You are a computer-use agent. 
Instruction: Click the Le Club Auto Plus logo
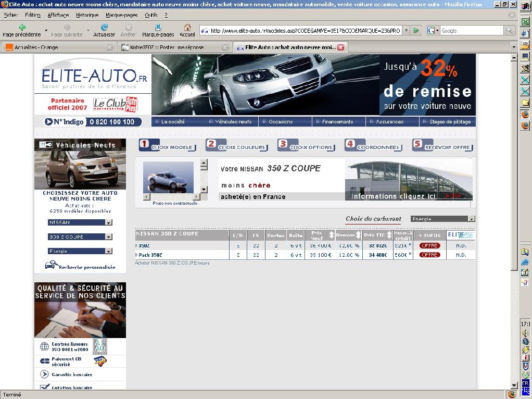click(116, 104)
